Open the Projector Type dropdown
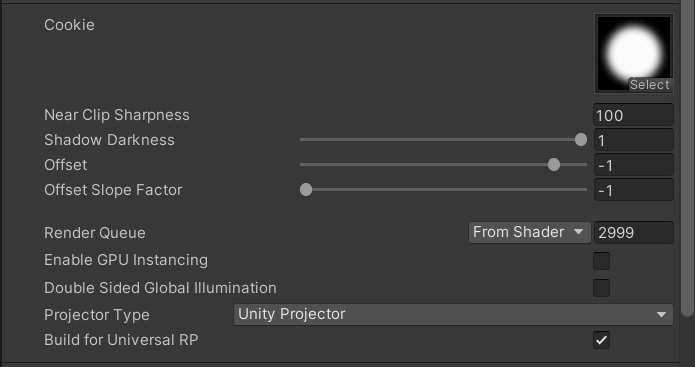 tap(453, 314)
